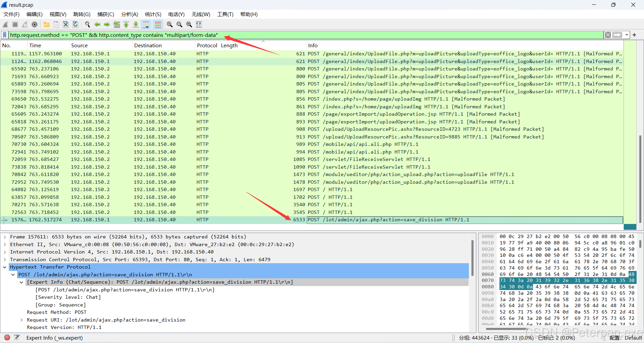Open the 分析(A) menu
The width and height of the screenshot is (644, 343).
(x=129, y=14)
